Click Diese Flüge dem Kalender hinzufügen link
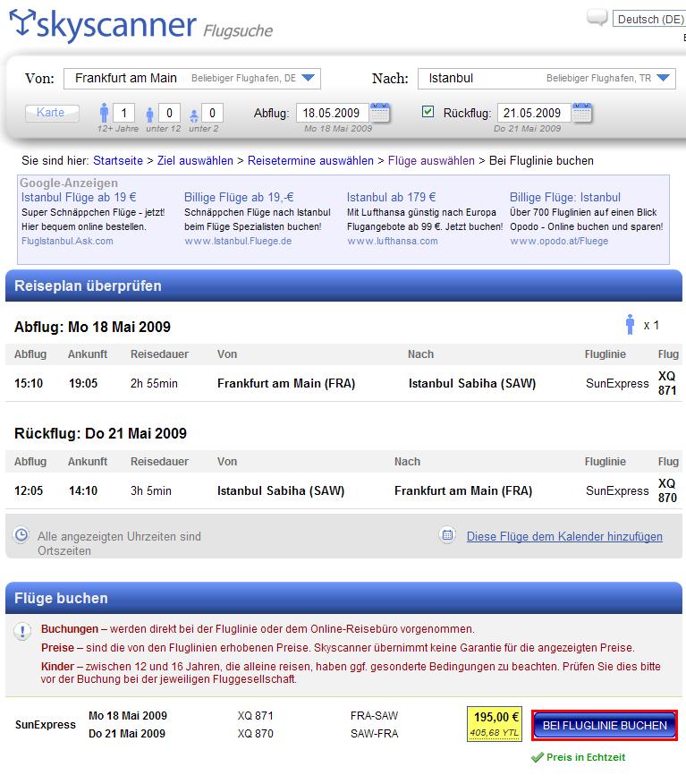 coord(564,537)
